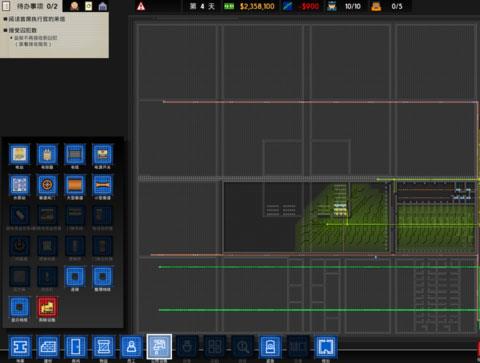Select the small pipe tool
Screen dimensions: 480x363
point(102,185)
